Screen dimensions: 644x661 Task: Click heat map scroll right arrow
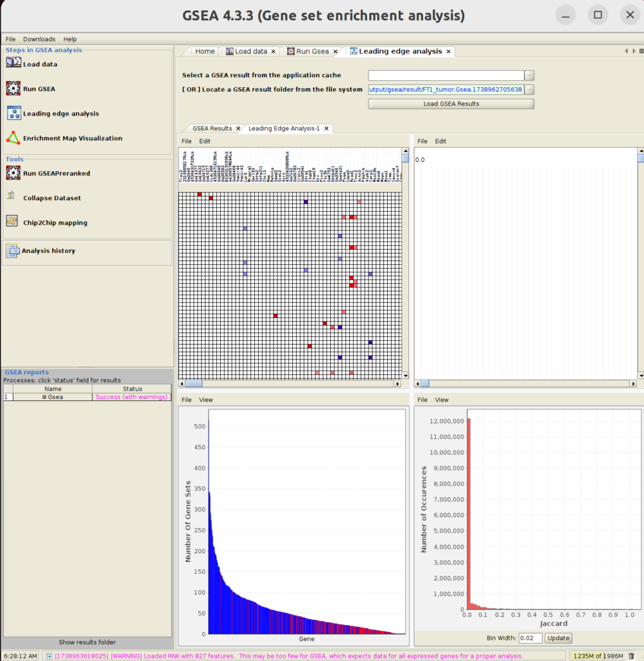click(397, 383)
